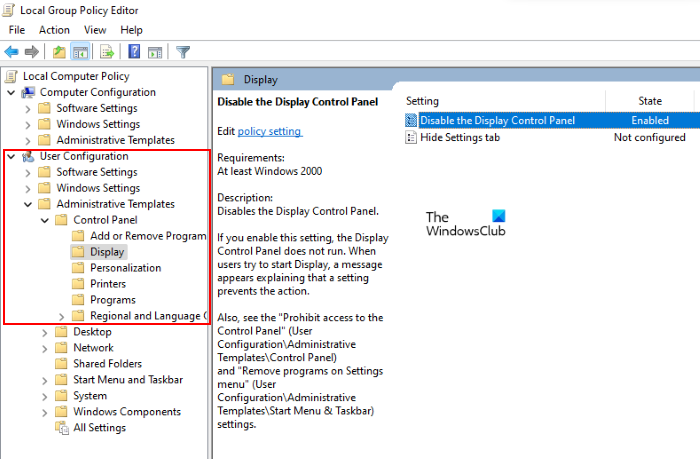
Task: Open the Action menu
Action: (x=54, y=30)
